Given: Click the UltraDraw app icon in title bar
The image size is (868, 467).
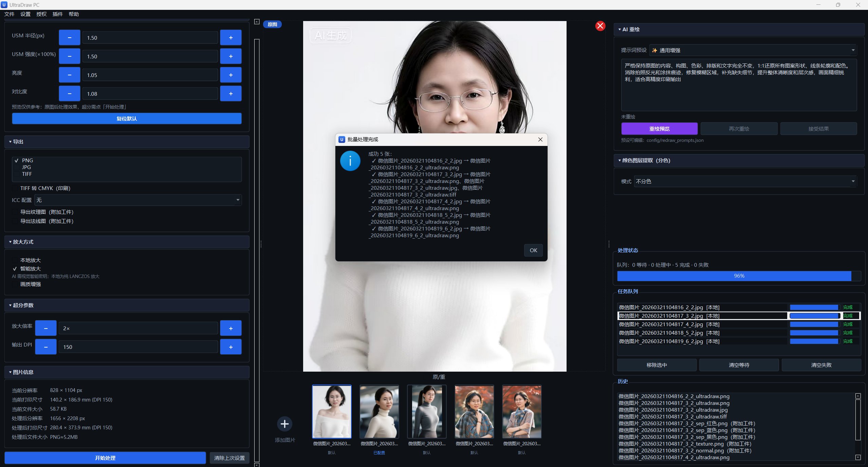Looking at the screenshot, I should 4,5.
